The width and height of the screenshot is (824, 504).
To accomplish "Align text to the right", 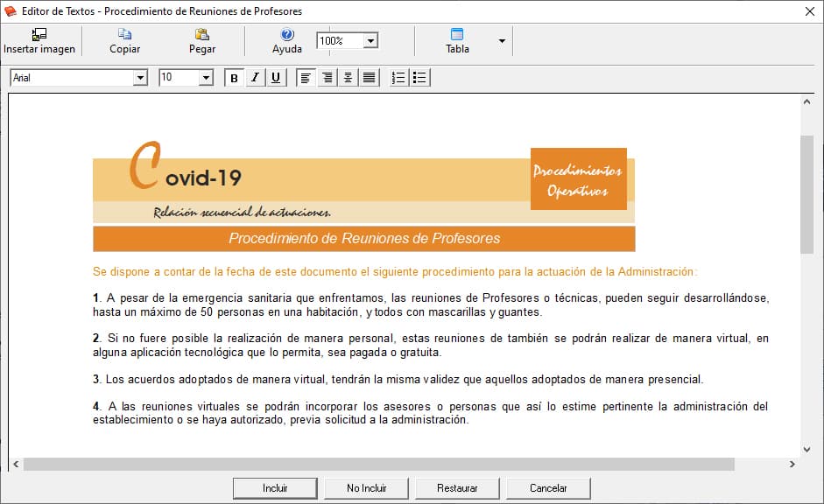I will pos(327,78).
